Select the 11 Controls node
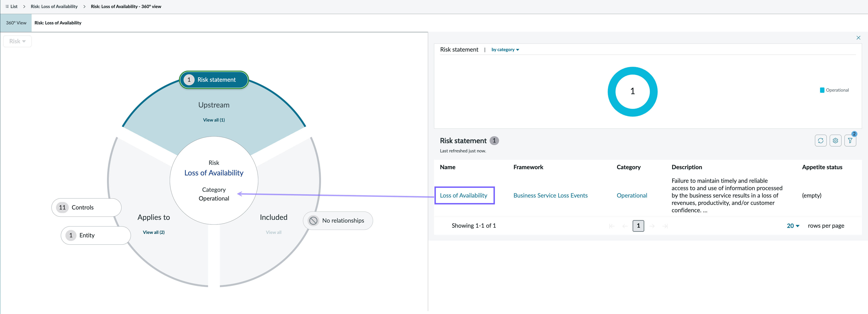The height and width of the screenshot is (314, 868). pyautogui.click(x=86, y=208)
